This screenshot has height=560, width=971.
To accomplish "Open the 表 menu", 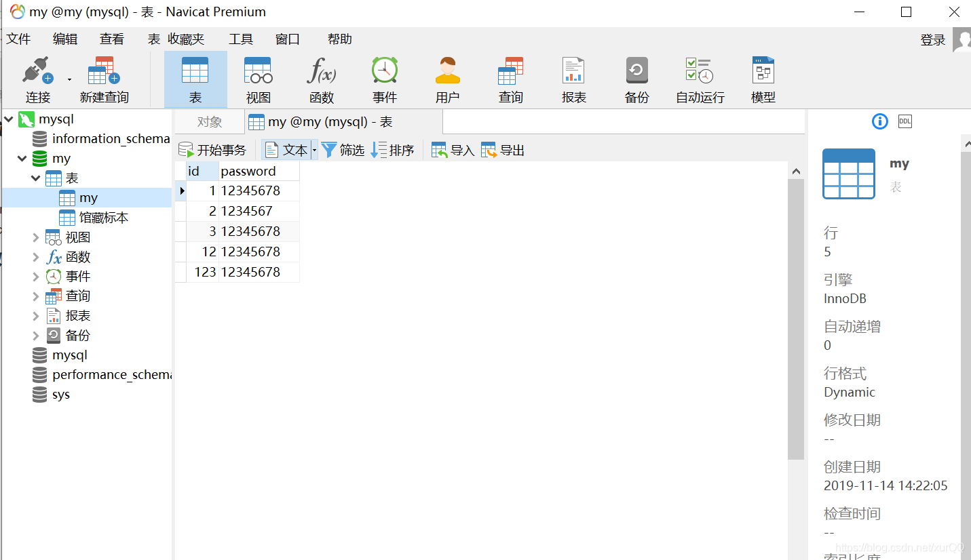I will (154, 39).
